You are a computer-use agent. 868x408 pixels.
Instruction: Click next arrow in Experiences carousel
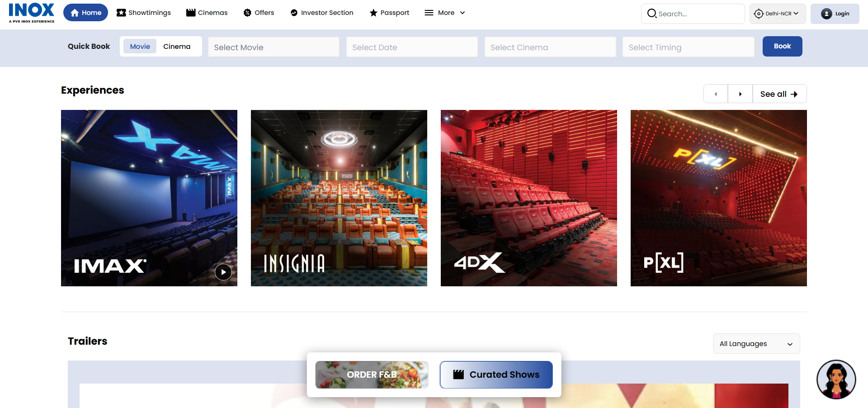(x=740, y=94)
